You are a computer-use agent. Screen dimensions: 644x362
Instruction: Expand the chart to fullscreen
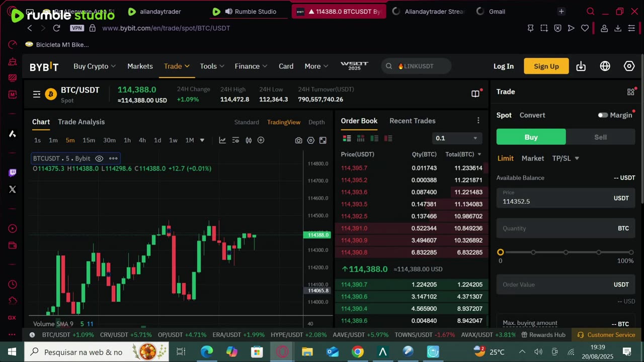coord(323,140)
